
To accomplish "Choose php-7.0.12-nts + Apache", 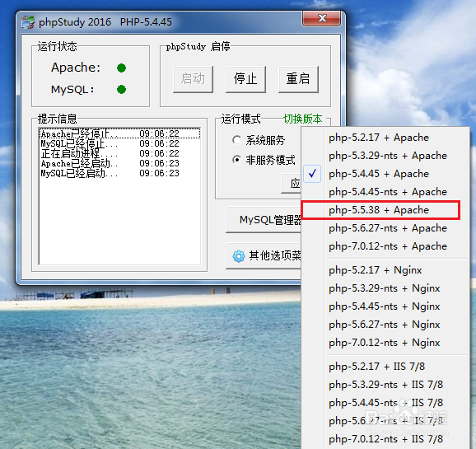I will pos(385,246).
